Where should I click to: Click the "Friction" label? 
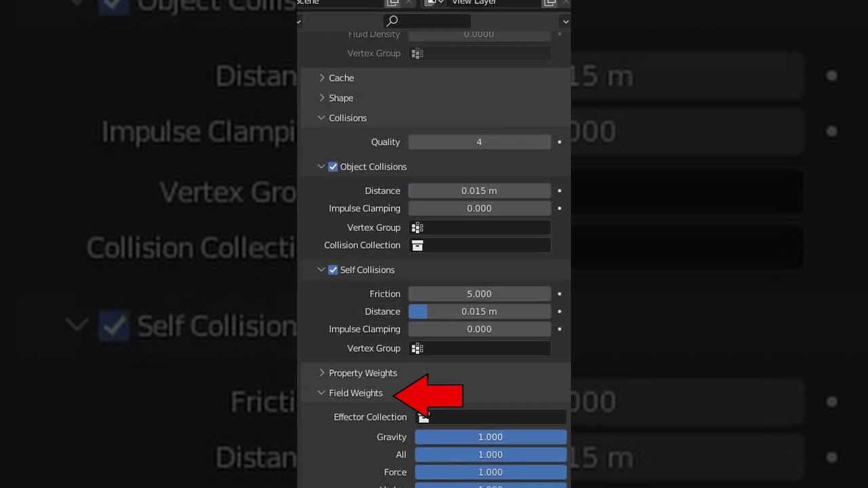[x=385, y=294]
